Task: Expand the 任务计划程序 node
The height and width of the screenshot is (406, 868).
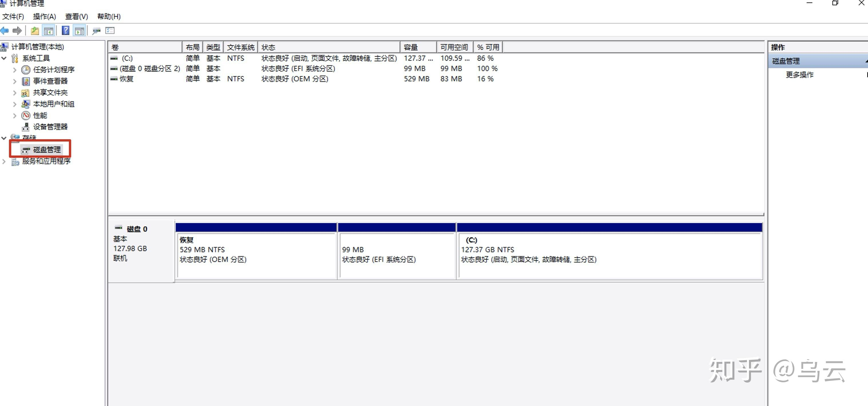Action: tap(15, 70)
